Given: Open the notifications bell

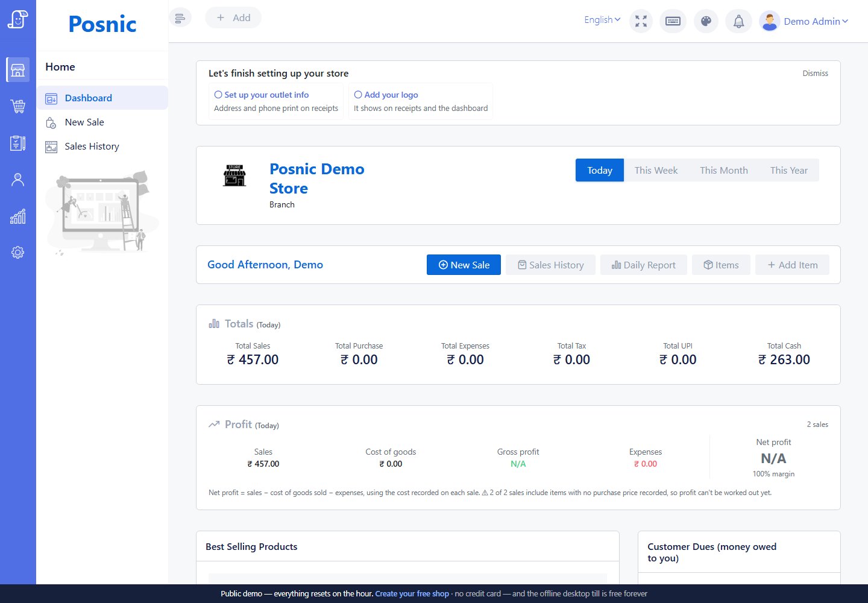Looking at the screenshot, I should click(738, 21).
